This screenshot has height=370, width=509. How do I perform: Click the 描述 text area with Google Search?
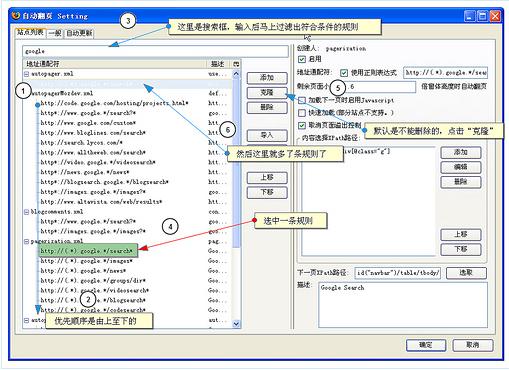pos(403,305)
